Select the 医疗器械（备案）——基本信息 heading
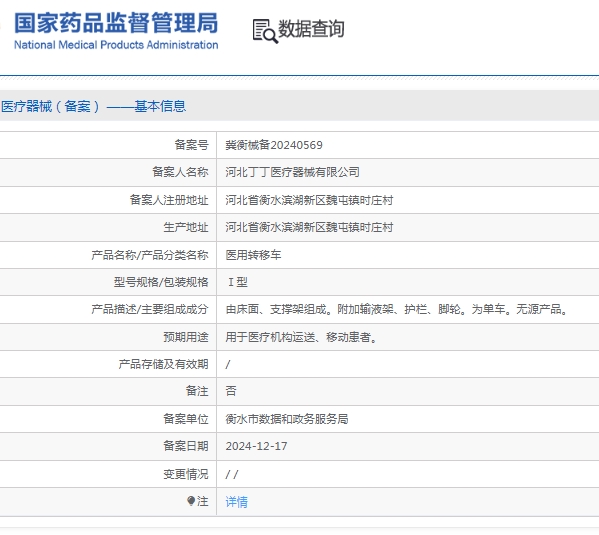This screenshot has height=535, width=599. (x=93, y=106)
